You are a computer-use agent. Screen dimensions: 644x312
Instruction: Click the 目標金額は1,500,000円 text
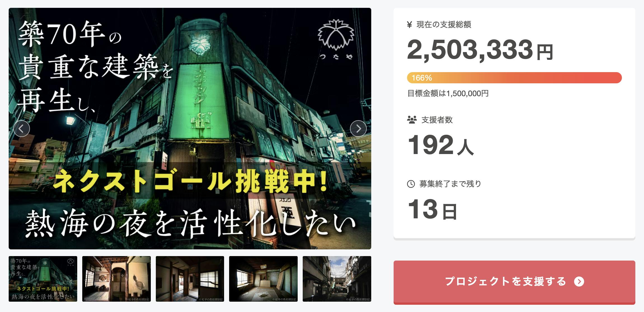pyautogui.click(x=448, y=93)
